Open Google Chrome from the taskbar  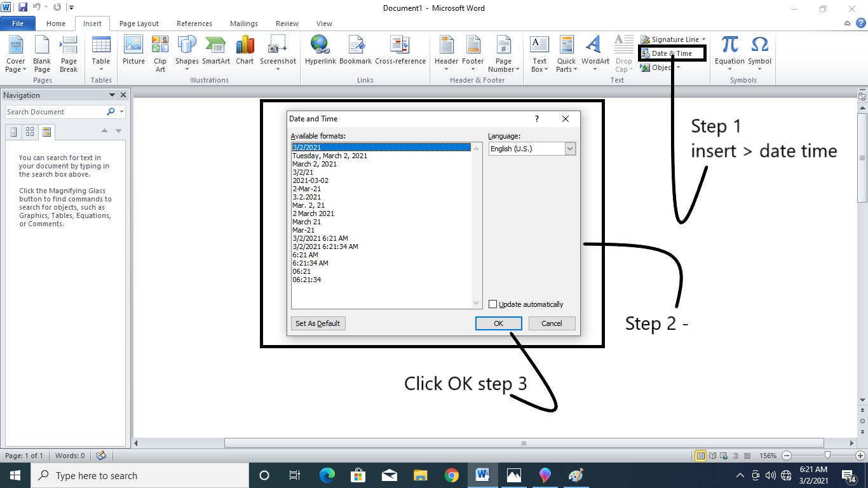click(452, 475)
